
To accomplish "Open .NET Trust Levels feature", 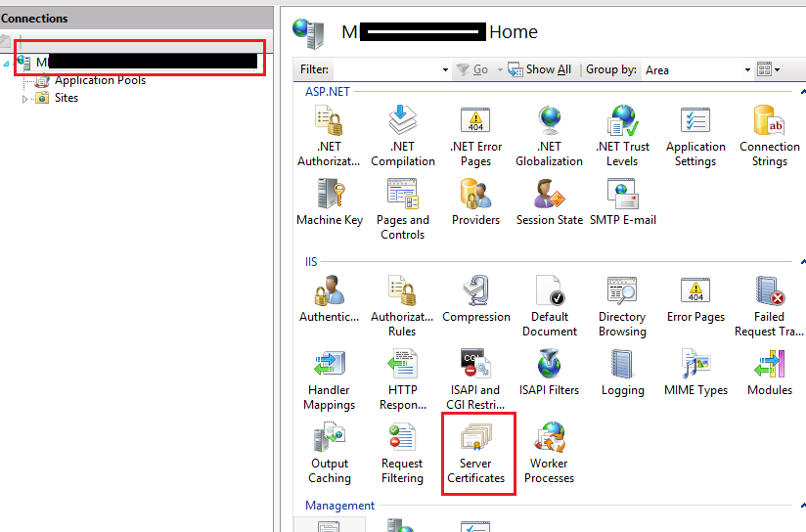I will pos(622,136).
